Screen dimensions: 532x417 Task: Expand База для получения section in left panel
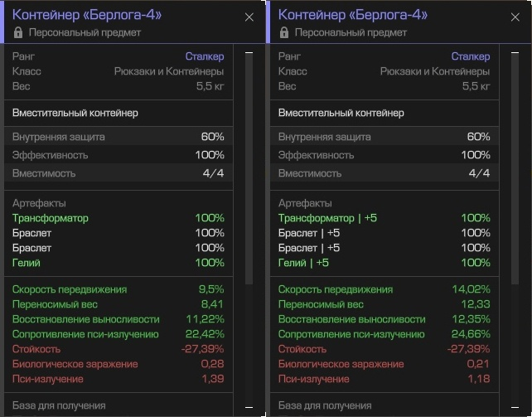tap(59, 405)
